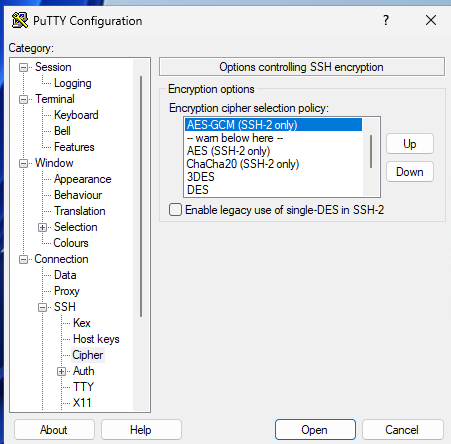Select TTY in the category tree
Image resolution: width=451 pixels, height=444 pixels.
[83, 387]
